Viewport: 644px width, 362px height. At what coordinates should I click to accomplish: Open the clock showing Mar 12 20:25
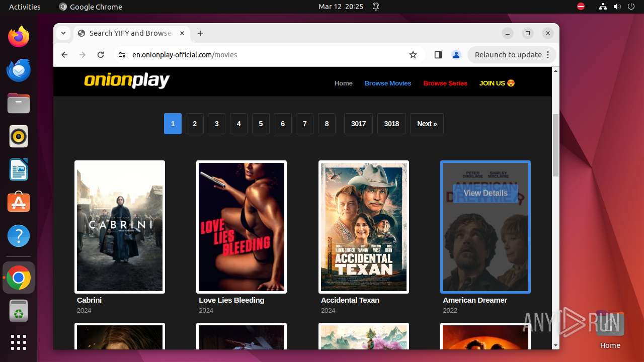(341, 7)
